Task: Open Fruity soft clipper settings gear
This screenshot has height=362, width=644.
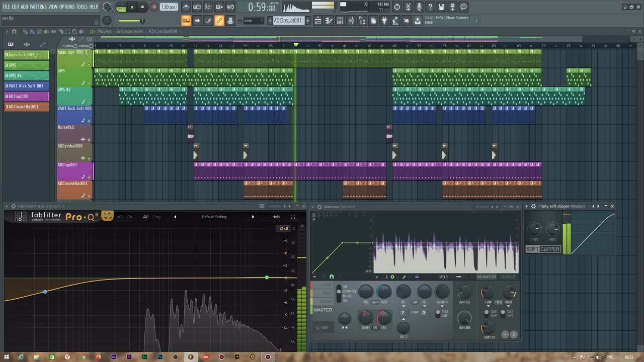Action: pyautogui.click(x=533, y=206)
